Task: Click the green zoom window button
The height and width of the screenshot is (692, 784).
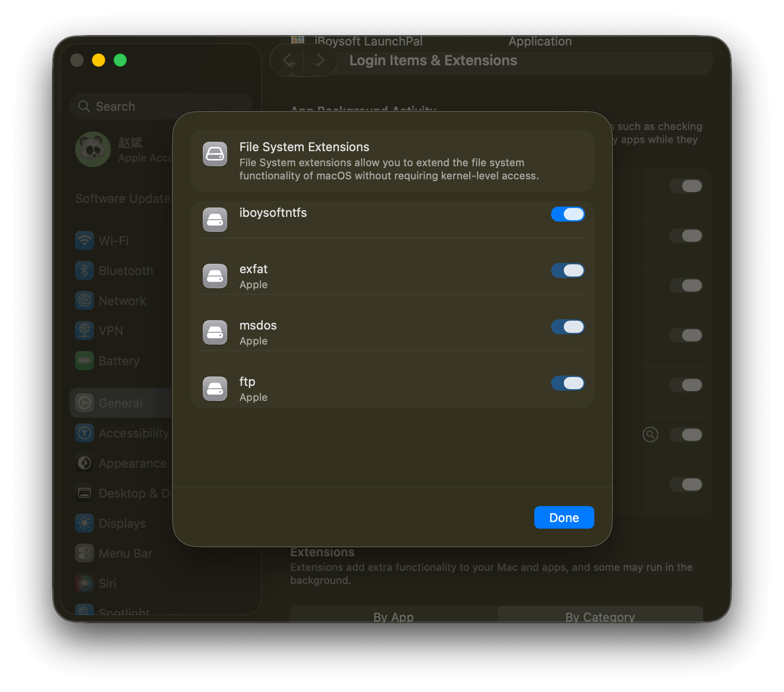Action: click(x=120, y=60)
